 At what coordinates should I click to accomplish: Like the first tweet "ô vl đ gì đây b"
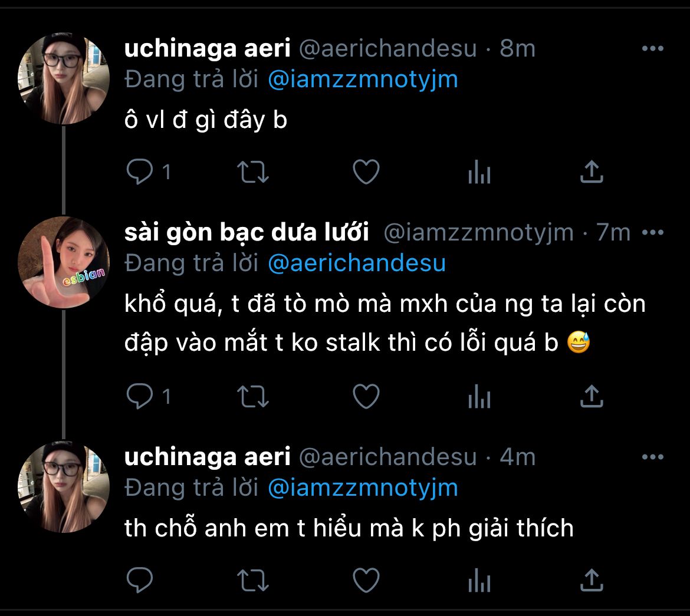(x=366, y=172)
